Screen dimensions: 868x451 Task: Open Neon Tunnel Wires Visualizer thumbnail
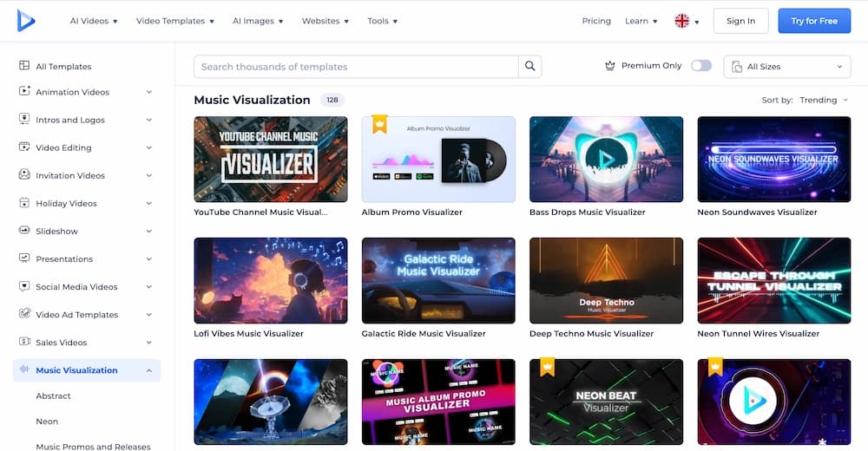point(774,280)
